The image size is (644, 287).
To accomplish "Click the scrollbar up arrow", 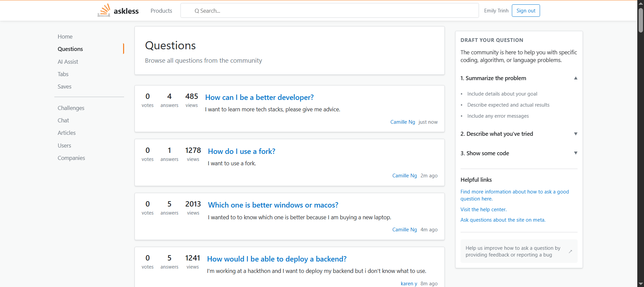I will click(641, 3).
